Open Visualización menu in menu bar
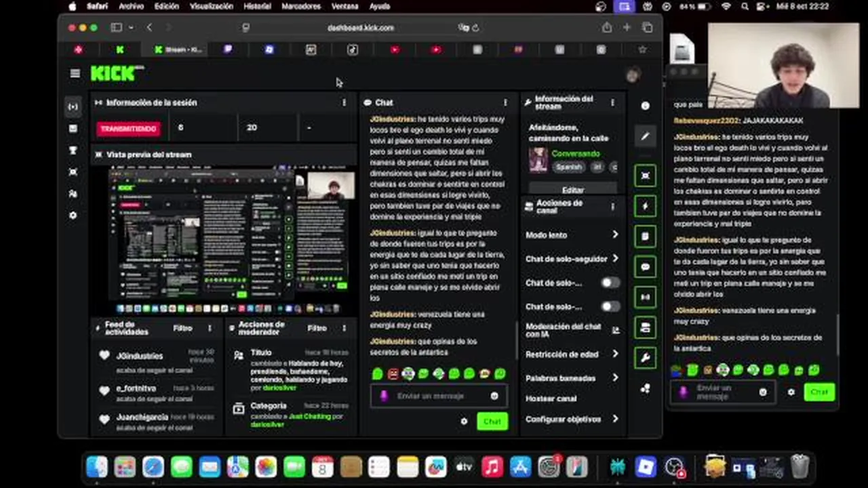The height and width of the screenshot is (488, 868). click(x=211, y=6)
